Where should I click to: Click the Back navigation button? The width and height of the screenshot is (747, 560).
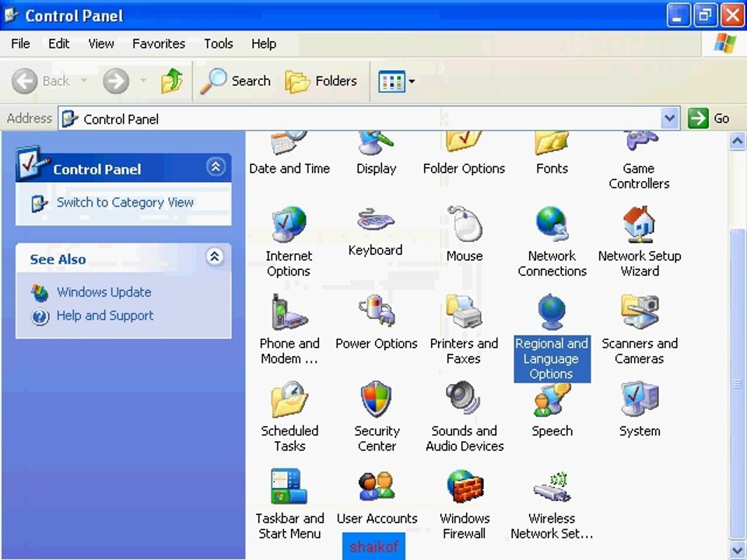(41, 81)
